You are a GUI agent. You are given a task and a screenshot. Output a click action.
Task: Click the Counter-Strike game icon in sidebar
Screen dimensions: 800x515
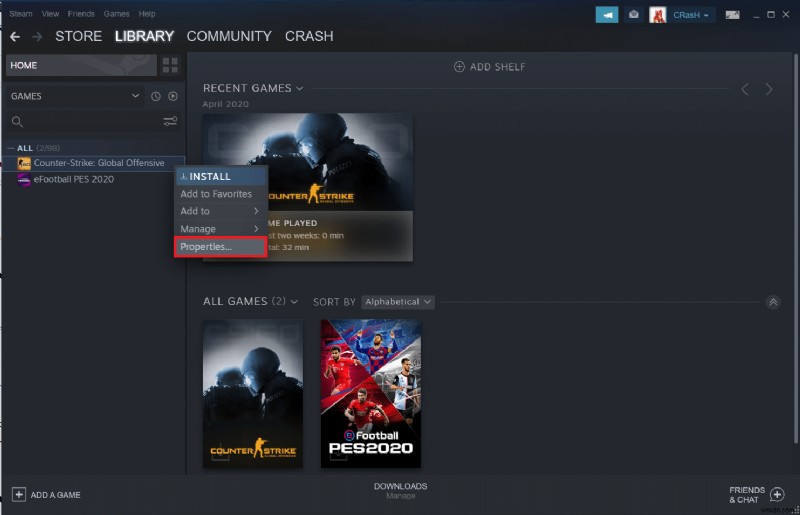click(24, 163)
